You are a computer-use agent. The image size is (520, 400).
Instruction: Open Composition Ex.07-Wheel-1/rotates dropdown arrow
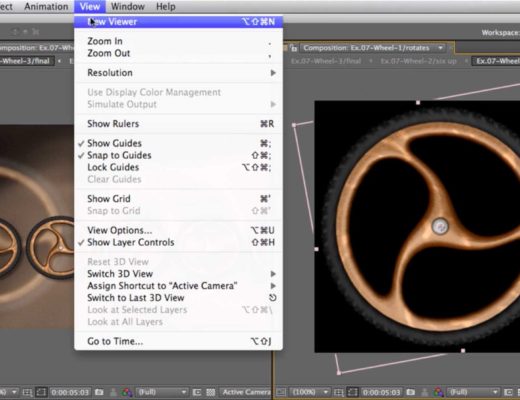(x=441, y=48)
